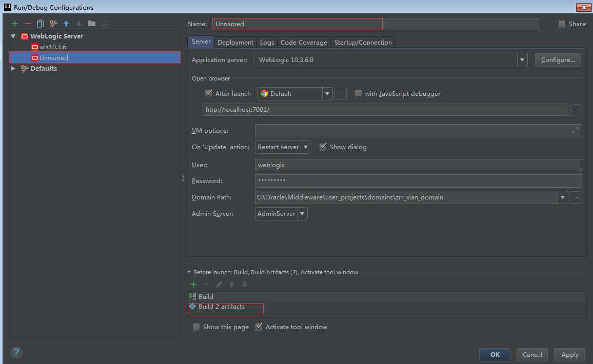Browse for Domain Path with ellipsis button

576,197
